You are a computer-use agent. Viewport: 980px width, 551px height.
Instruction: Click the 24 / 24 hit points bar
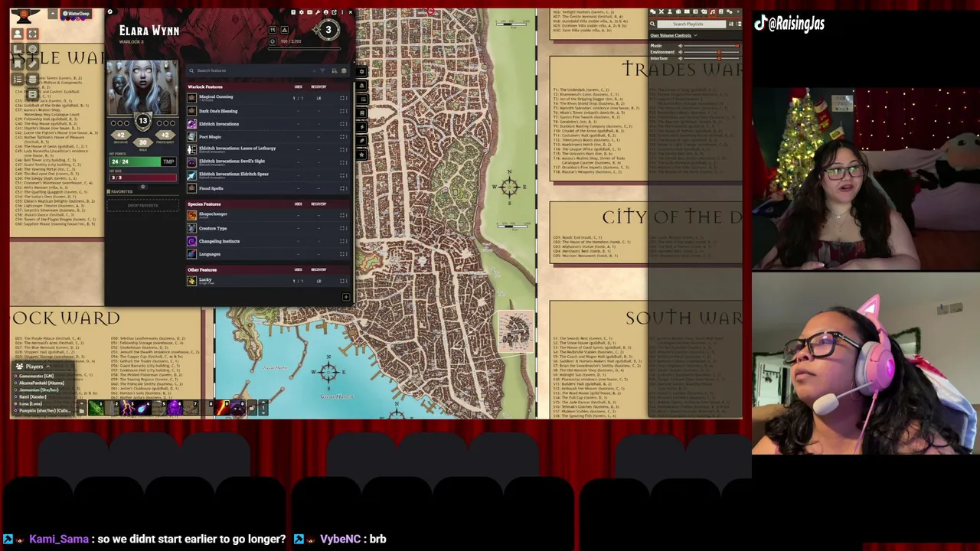click(135, 161)
